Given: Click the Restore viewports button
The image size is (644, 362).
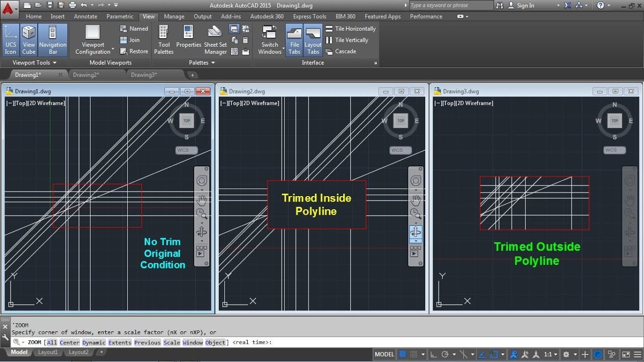Looking at the screenshot, I should click(x=134, y=51).
